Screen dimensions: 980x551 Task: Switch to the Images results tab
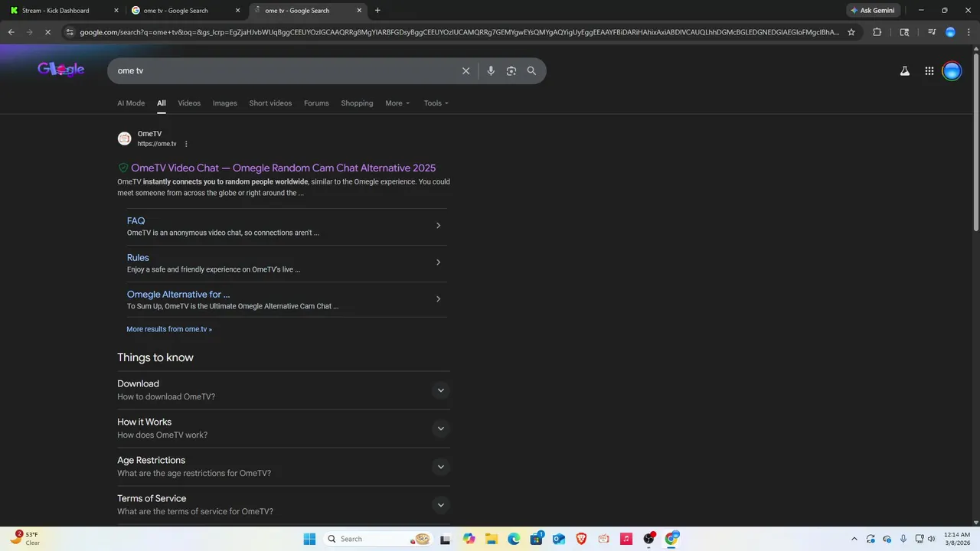point(225,103)
